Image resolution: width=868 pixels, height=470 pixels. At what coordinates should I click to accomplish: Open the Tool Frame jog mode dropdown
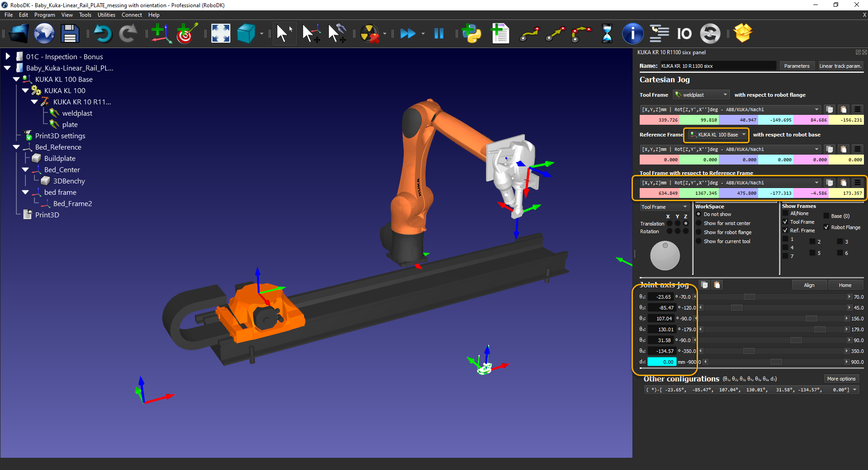coord(664,207)
